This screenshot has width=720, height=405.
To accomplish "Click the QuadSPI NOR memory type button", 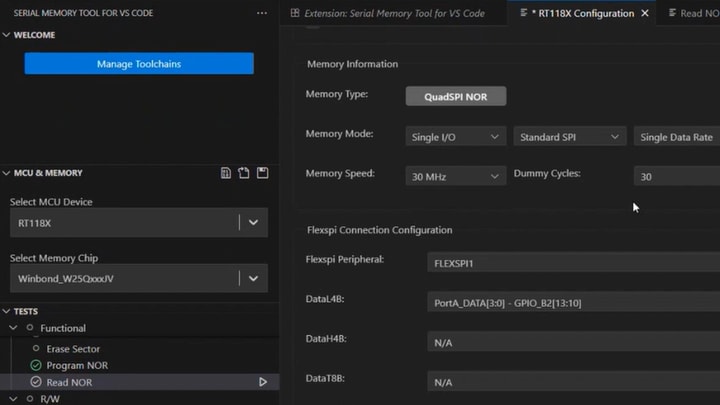I will (455, 97).
